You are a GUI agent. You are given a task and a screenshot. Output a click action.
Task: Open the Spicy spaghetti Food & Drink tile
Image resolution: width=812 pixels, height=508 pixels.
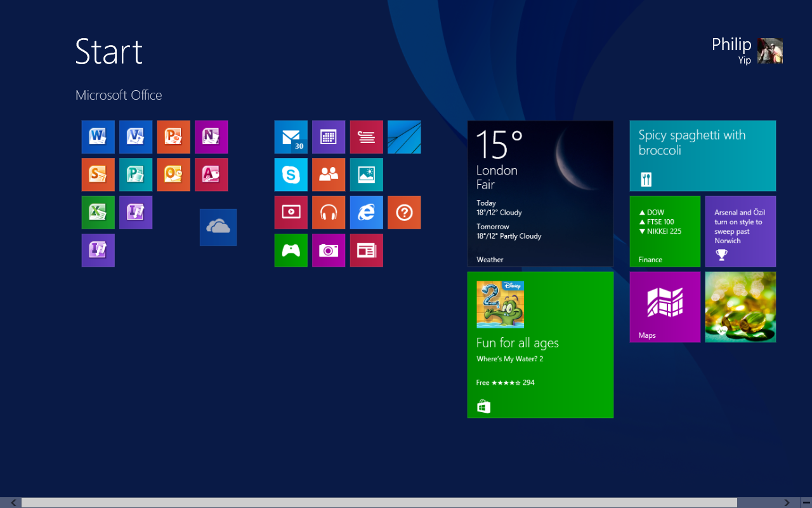click(703, 156)
